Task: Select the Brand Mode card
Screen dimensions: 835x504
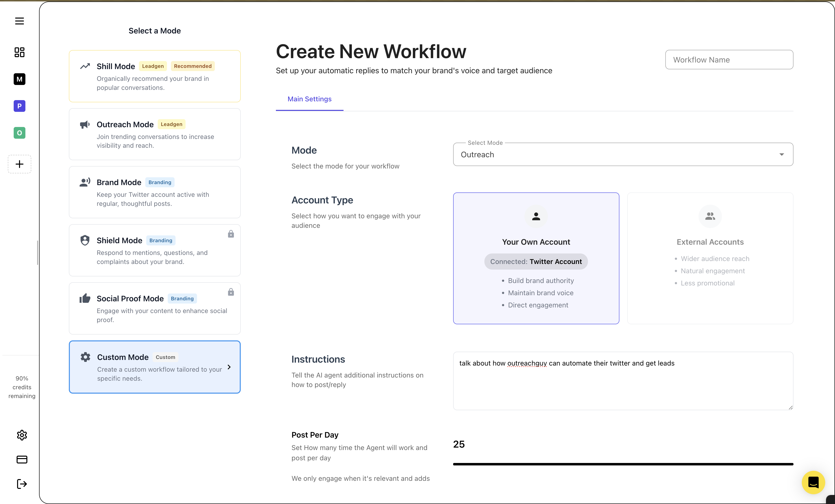Action: tap(155, 192)
